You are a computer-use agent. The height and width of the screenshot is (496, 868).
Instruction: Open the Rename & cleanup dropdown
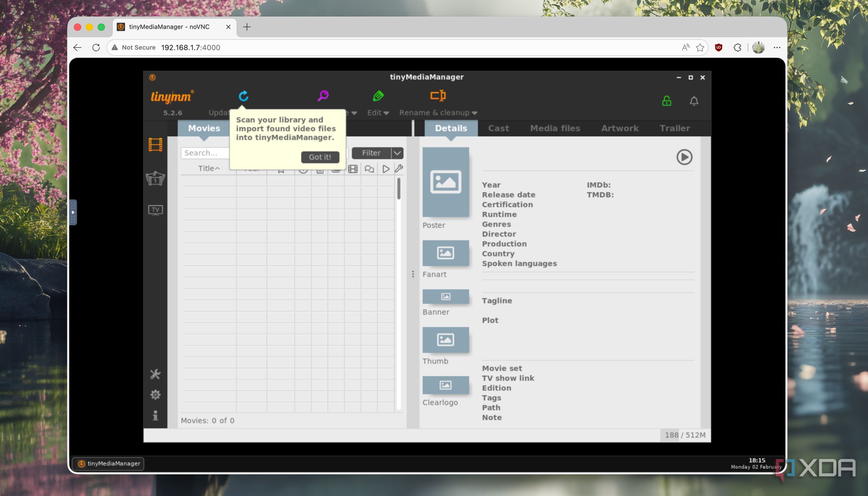438,113
